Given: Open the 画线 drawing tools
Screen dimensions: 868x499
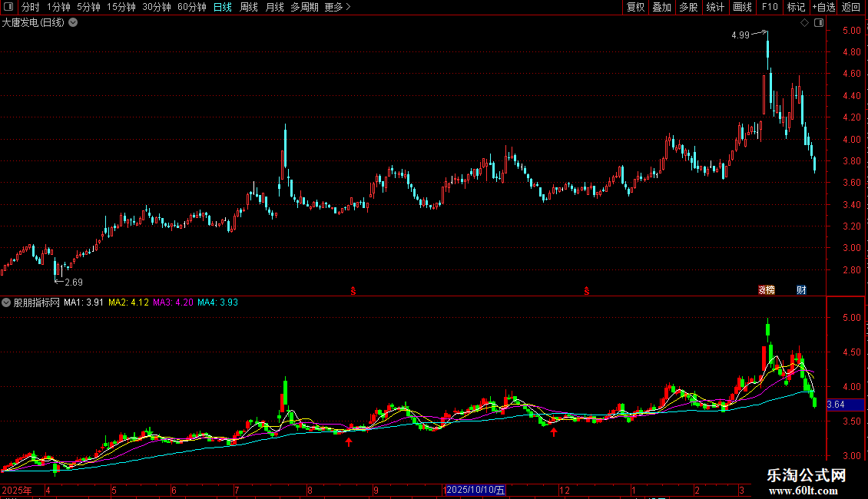Looking at the screenshot, I should 742,7.
